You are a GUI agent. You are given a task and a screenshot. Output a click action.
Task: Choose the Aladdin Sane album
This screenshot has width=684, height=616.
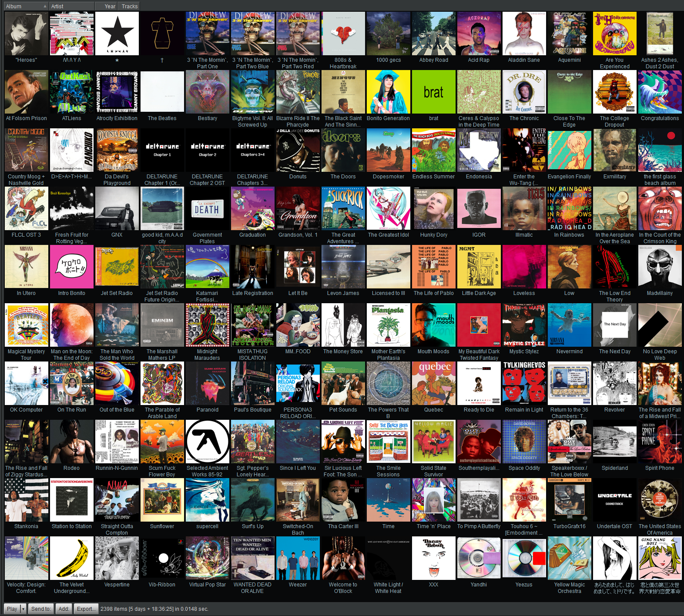524,33
